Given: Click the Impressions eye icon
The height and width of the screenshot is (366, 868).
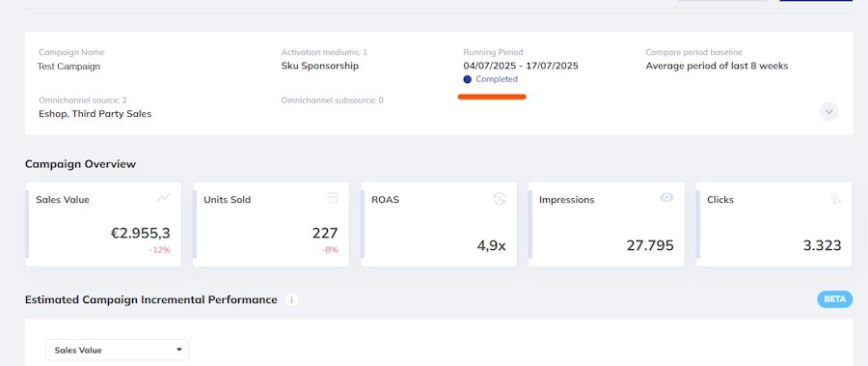Looking at the screenshot, I should click(666, 197).
